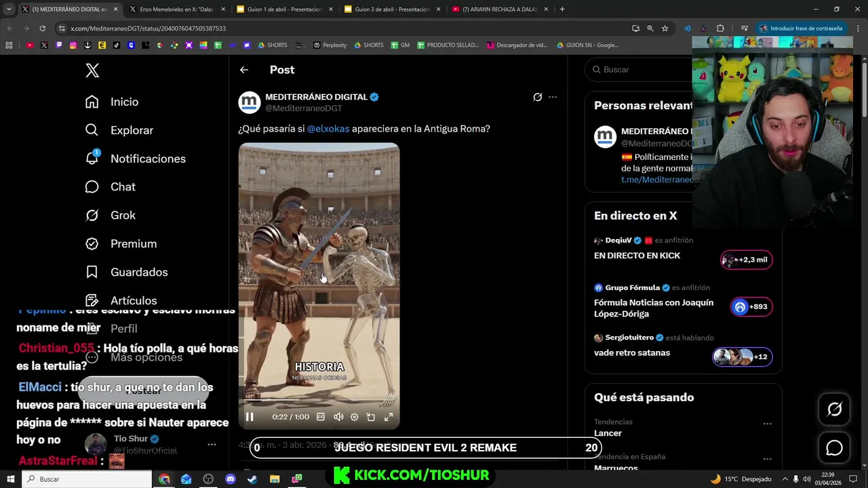The width and height of the screenshot is (868, 488).
Task: Open more options for Lancer trend
Action: 767,424
